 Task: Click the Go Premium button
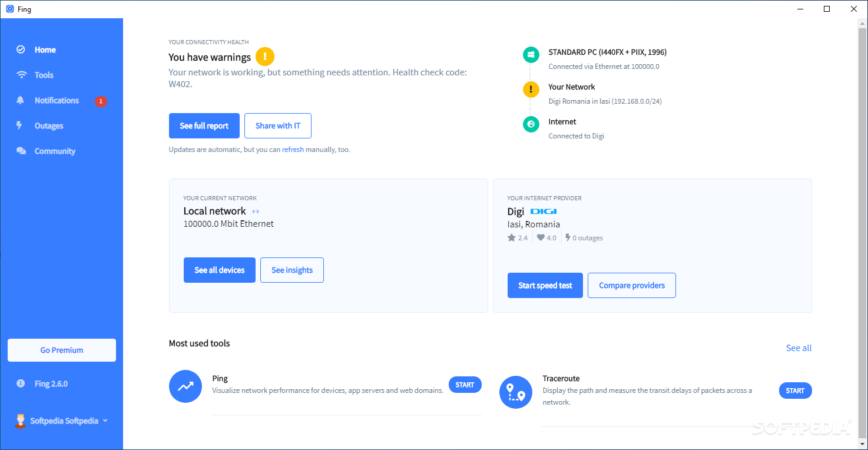coord(62,350)
